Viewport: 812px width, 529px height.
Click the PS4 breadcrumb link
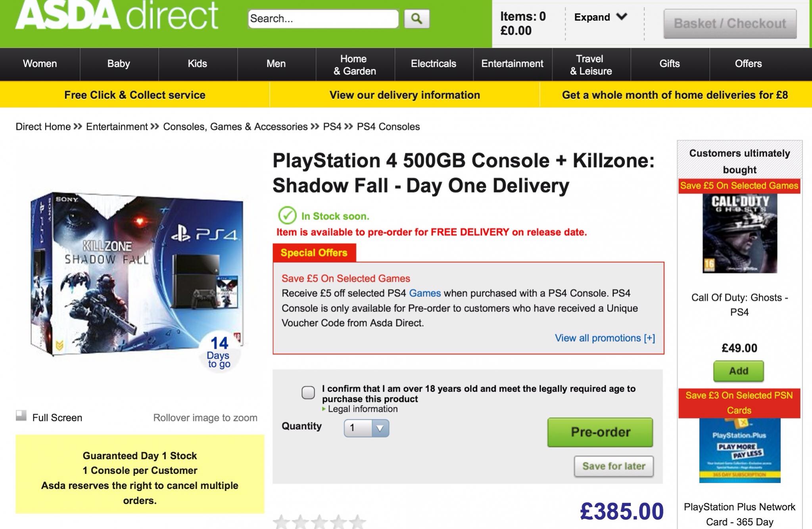332,127
